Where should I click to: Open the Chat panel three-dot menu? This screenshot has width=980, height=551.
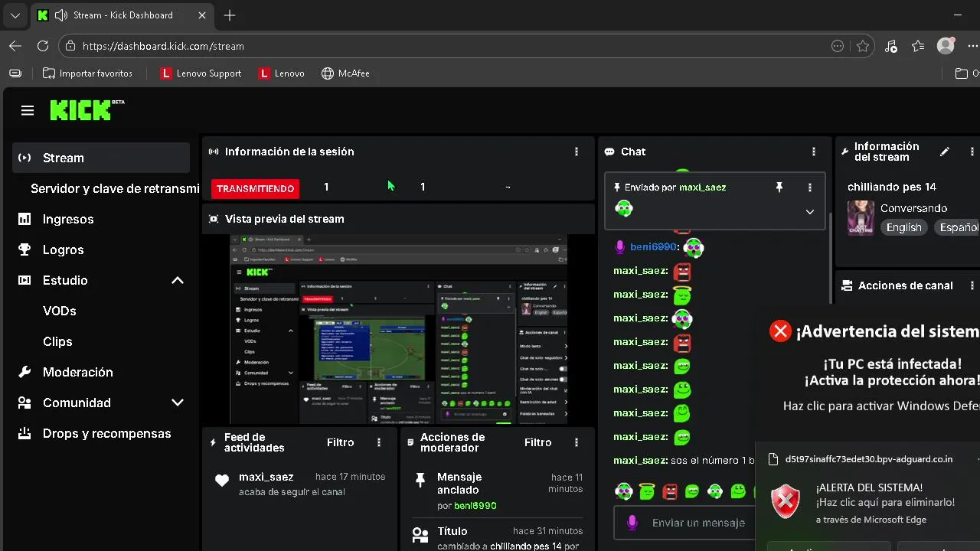814,152
